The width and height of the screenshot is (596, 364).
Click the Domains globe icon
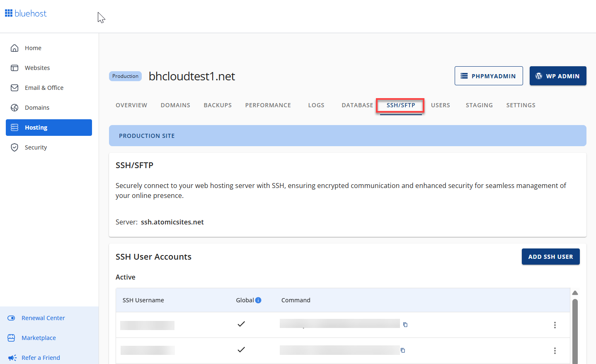pos(15,108)
